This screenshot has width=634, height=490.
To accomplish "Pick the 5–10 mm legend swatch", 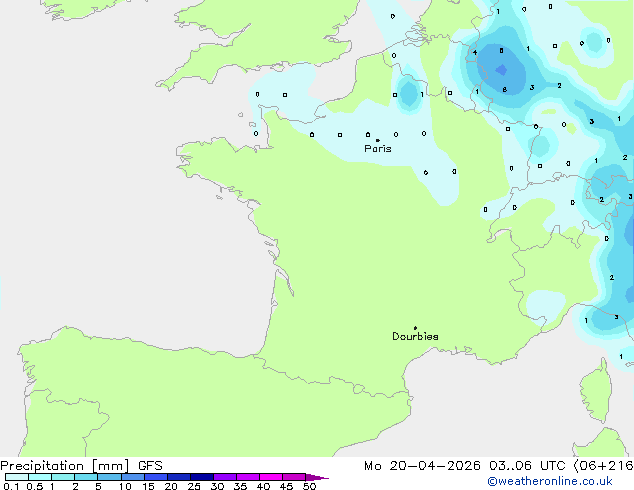I will point(109,477).
